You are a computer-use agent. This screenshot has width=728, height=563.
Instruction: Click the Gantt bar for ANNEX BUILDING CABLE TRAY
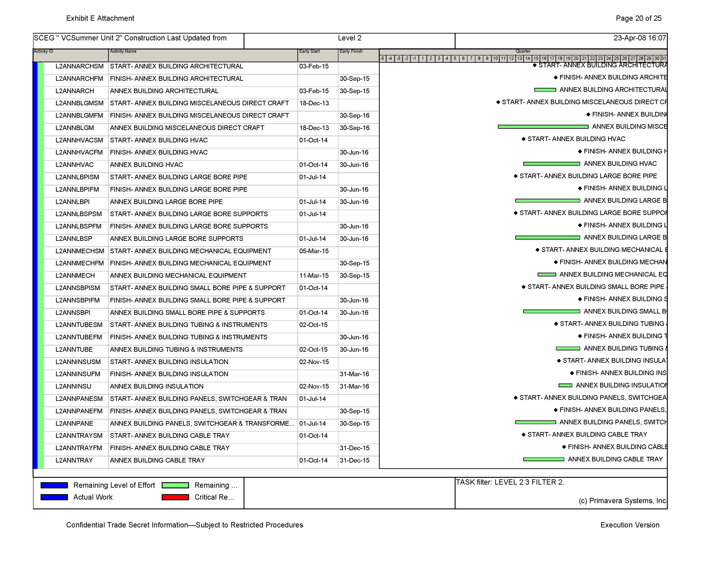(x=544, y=460)
